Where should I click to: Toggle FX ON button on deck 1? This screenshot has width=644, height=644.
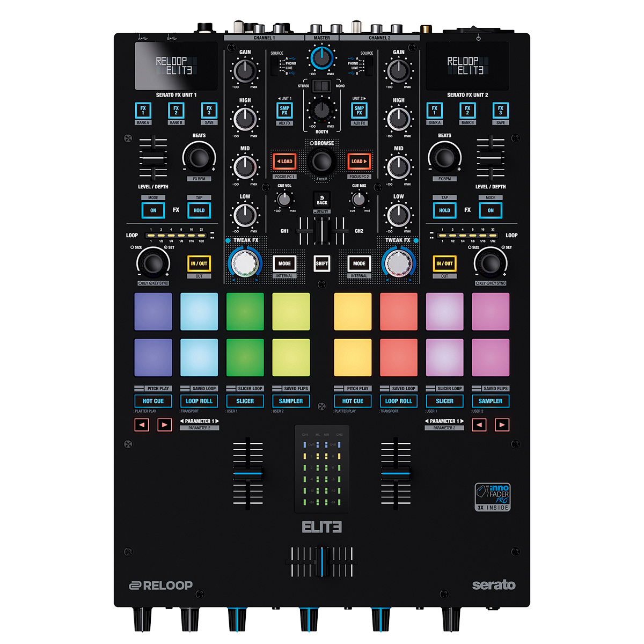pos(153,210)
